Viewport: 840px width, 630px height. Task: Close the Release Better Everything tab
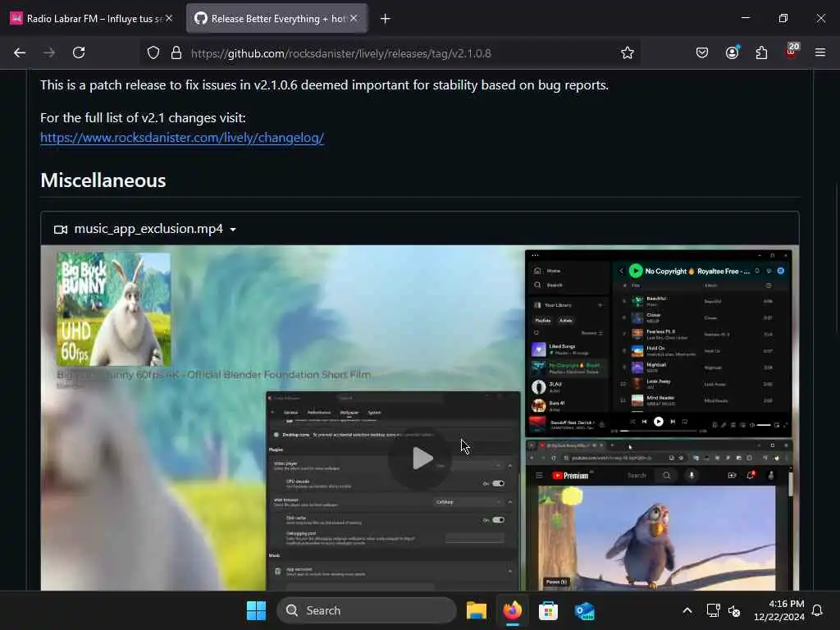354,18
